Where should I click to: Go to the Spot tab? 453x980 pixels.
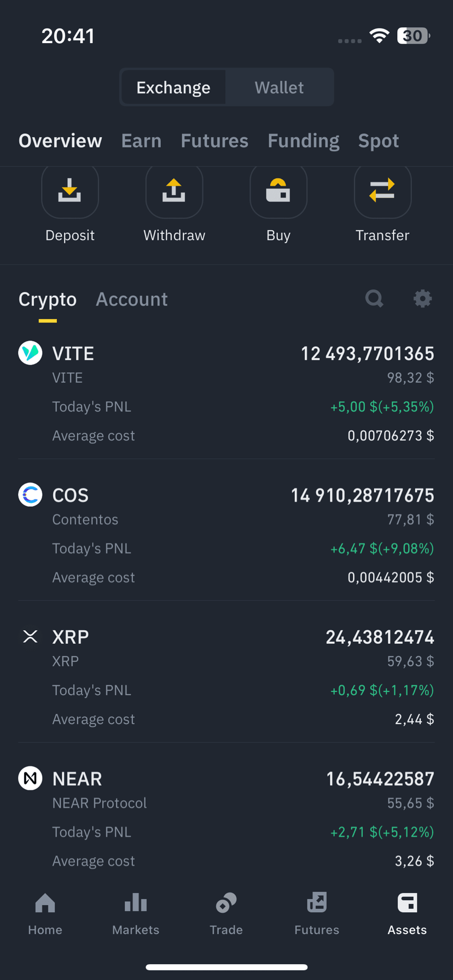pos(379,140)
